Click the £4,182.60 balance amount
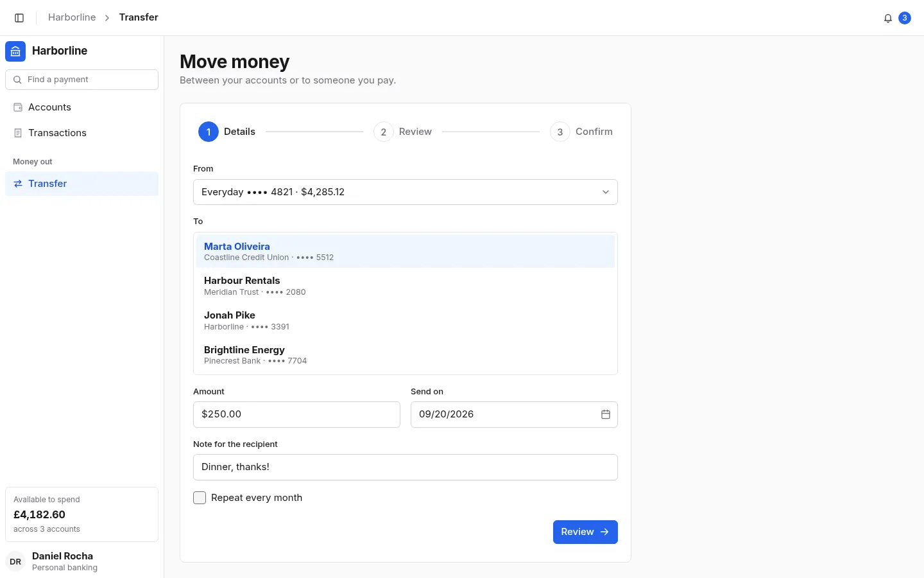The image size is (924, 578). pyautogui.click(x=40, y=514)
